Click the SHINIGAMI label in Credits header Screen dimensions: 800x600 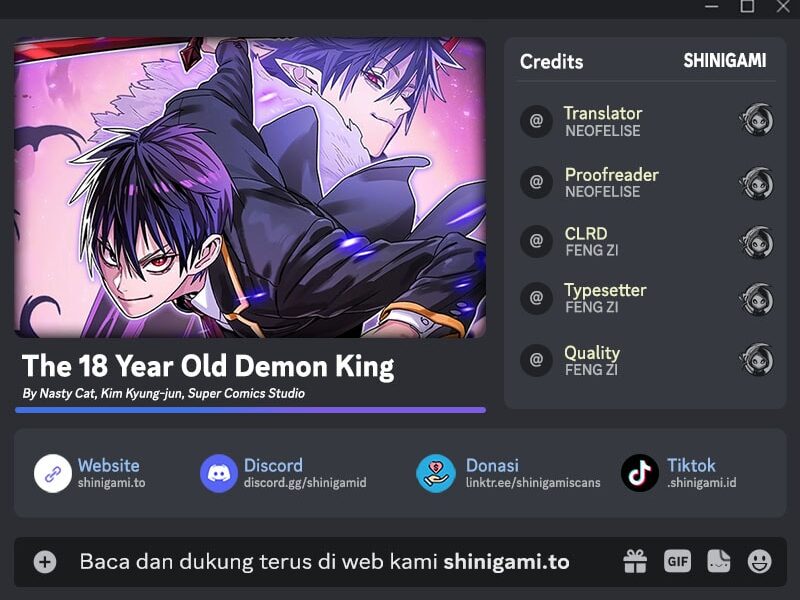tap(724, 61)
